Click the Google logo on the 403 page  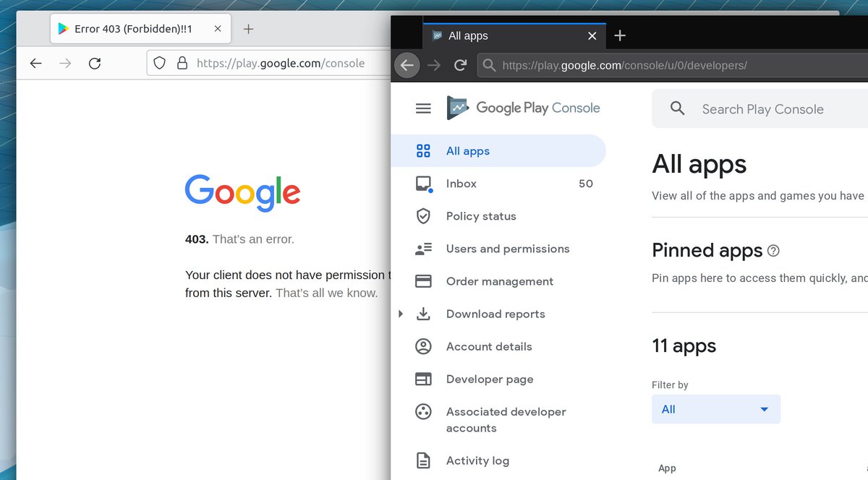pos(242,192)
